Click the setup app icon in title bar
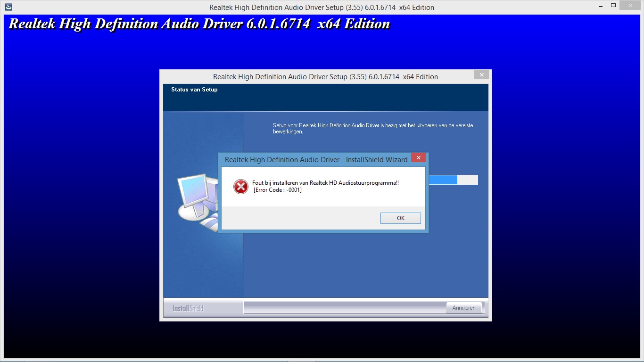The height and width of the screenshot is (362, 644). [x=8, y=7]
